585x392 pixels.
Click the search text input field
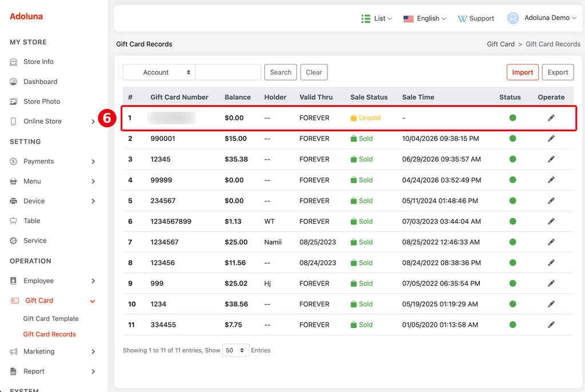228,72
